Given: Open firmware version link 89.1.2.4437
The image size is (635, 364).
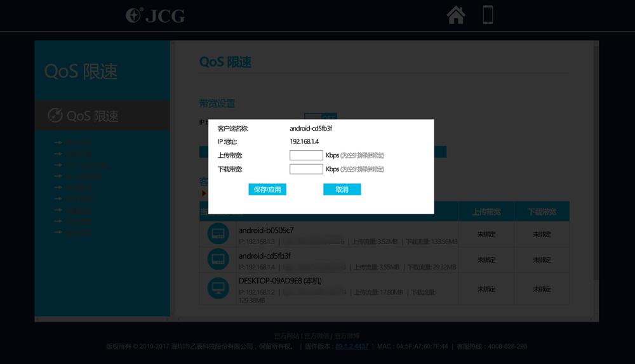Looking at the screenshot, I should click(x=352, y=346).
